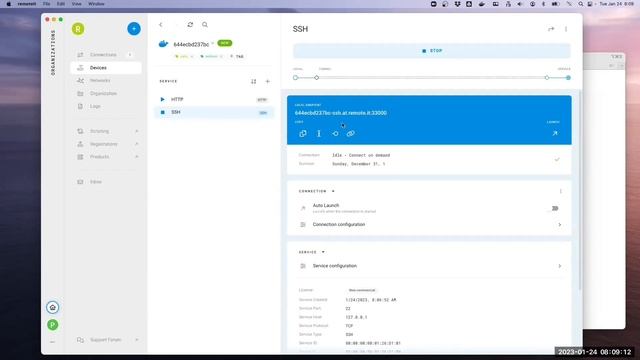Collapse the Connection section caret
The image size is (640, 360).
[x=333, y=191]
